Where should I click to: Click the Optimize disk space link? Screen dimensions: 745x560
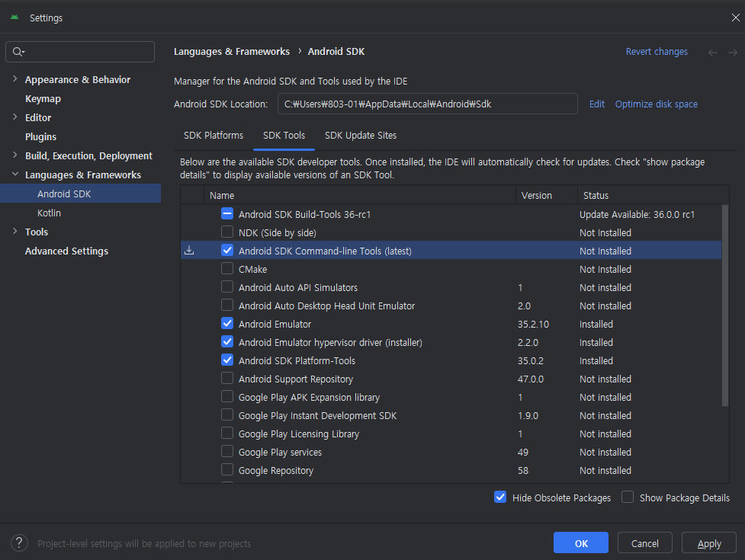coord(656,104)
